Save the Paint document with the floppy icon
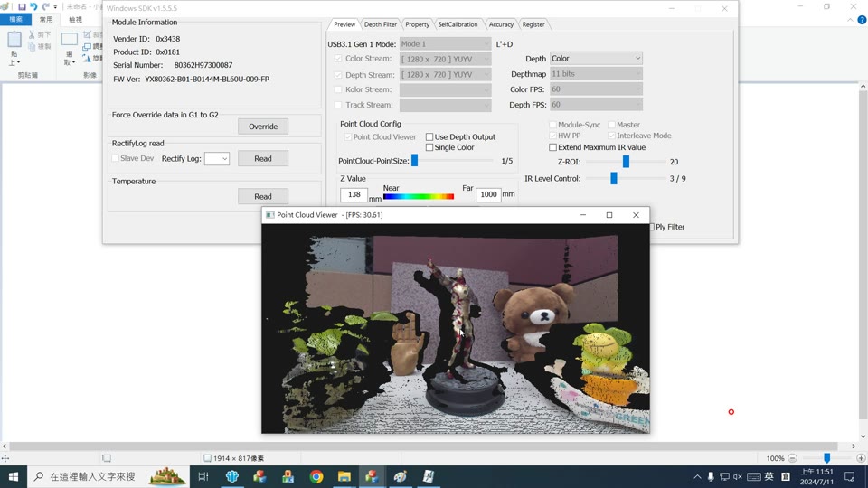868x488 pixels. coord(22,6)
